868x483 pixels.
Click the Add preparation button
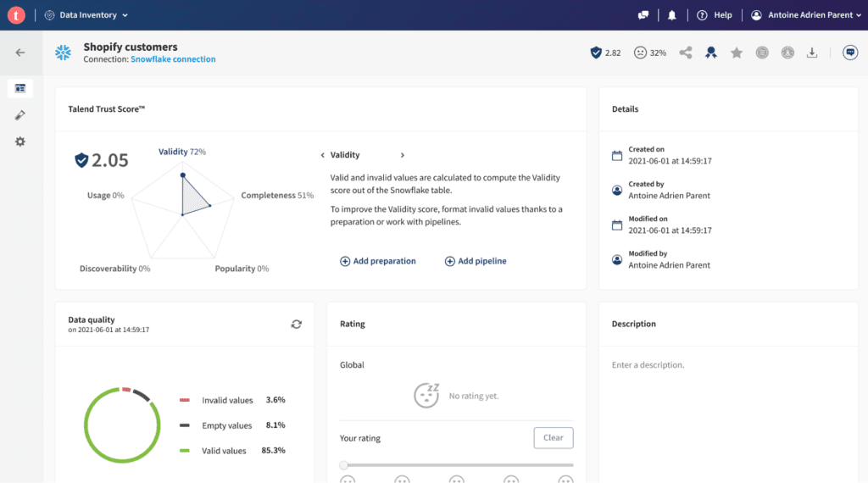pos(378,261)
